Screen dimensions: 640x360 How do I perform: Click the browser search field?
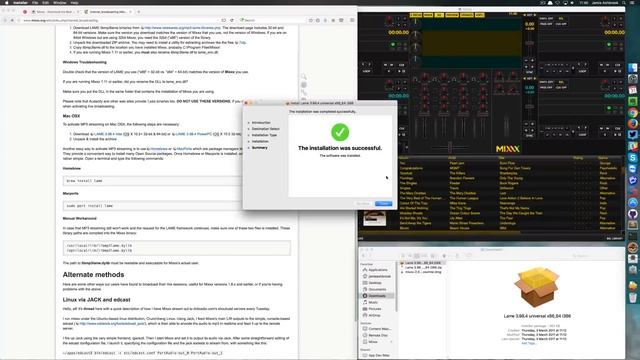[x=271, y=20]
